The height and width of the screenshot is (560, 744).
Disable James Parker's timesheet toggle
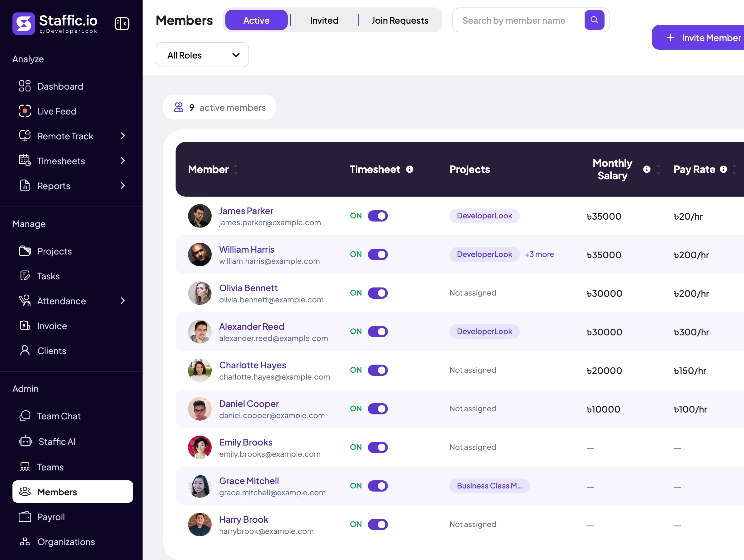[x=378, y=216]
